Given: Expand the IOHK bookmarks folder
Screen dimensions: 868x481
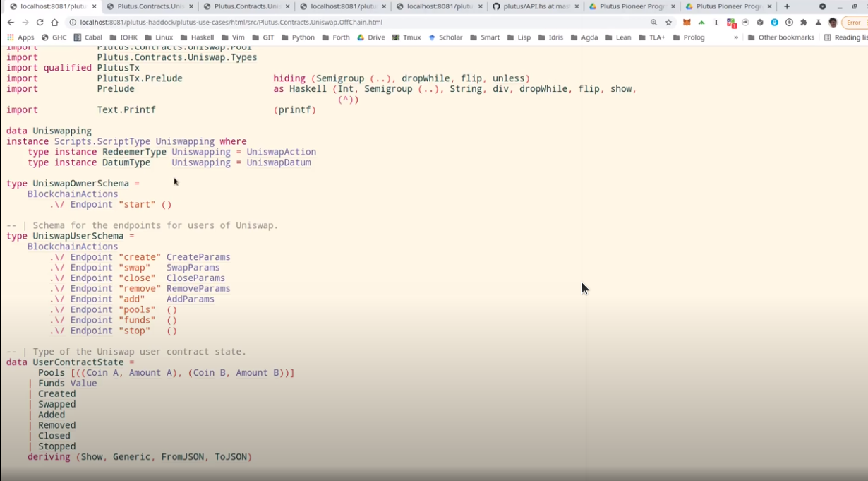Looking at the screenshot, I should pyautogui.click(x=123, y=37).
